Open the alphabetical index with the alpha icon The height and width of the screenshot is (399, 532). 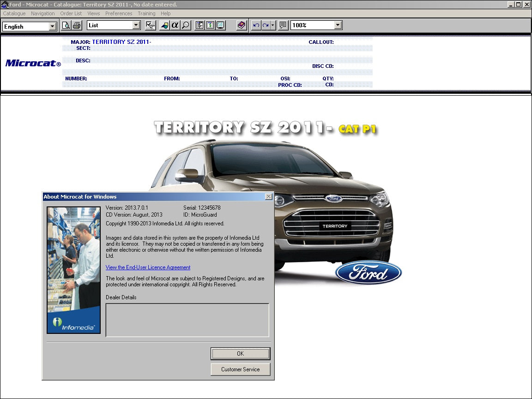click(176, 25)
